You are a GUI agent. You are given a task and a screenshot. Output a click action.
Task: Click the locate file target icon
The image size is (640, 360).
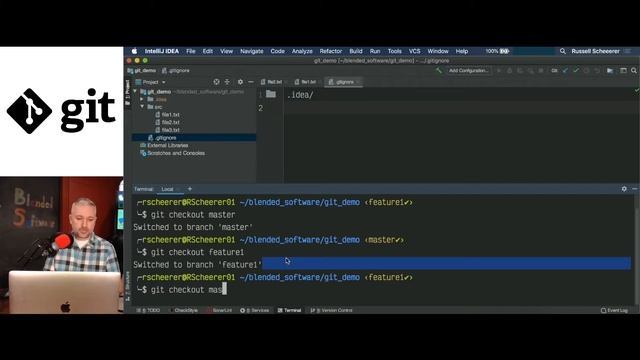point(216,82)
